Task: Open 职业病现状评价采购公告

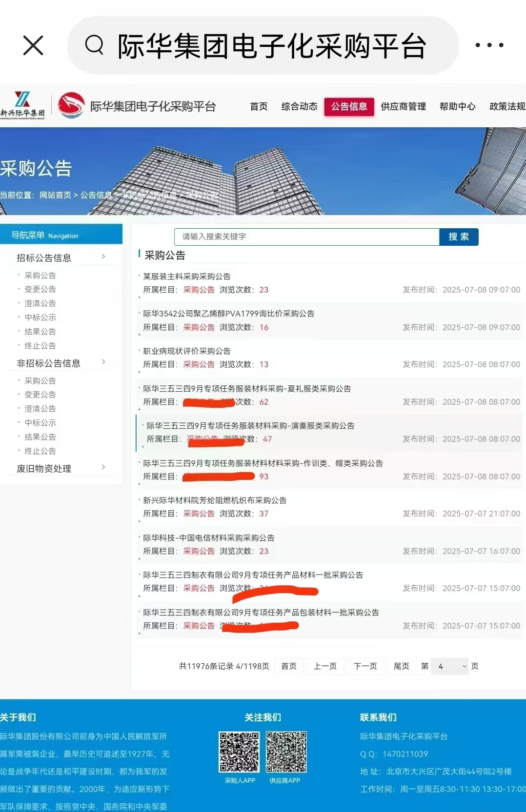Action: click(187, 351)
